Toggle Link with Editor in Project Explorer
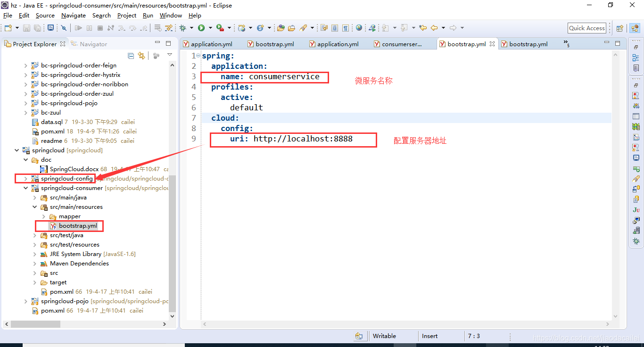644x347 pixels. tap(141, 56)
